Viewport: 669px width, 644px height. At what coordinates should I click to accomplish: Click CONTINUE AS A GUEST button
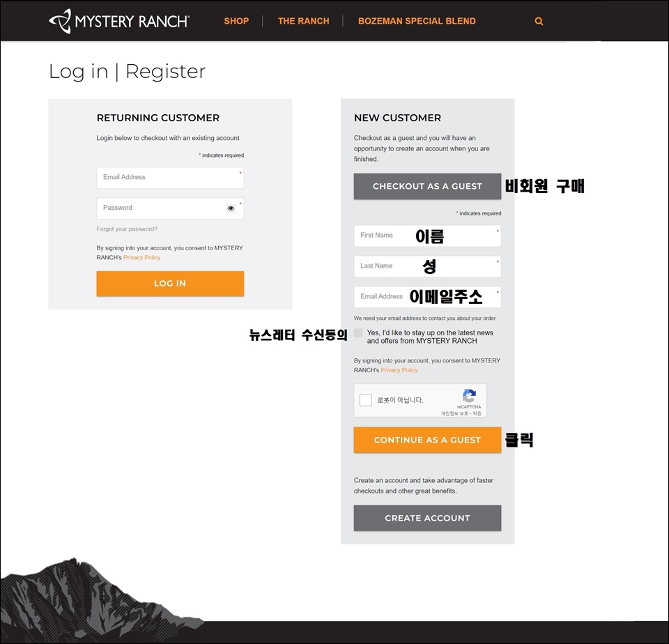[x=427, y=440]
